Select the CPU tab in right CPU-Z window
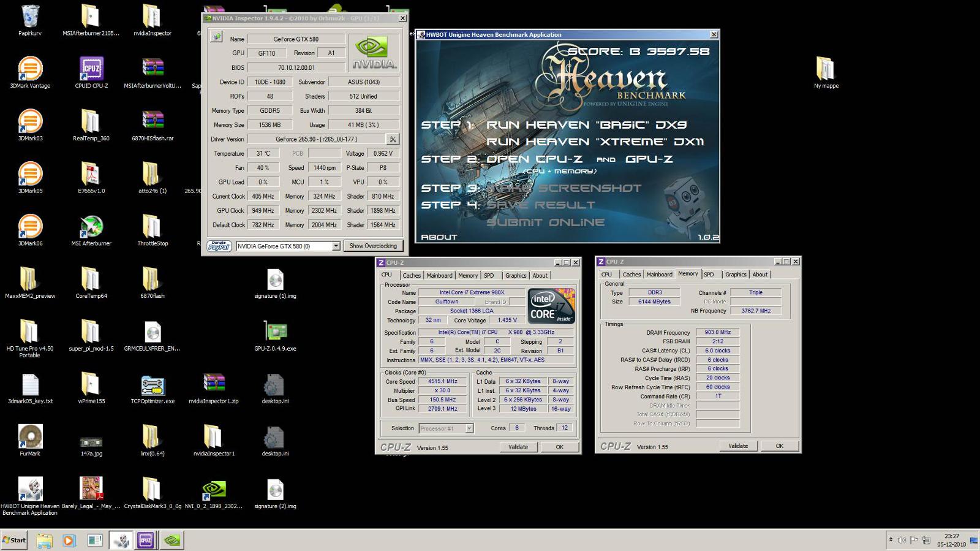This screenshot has width=980, height=551. coord(606,275)
